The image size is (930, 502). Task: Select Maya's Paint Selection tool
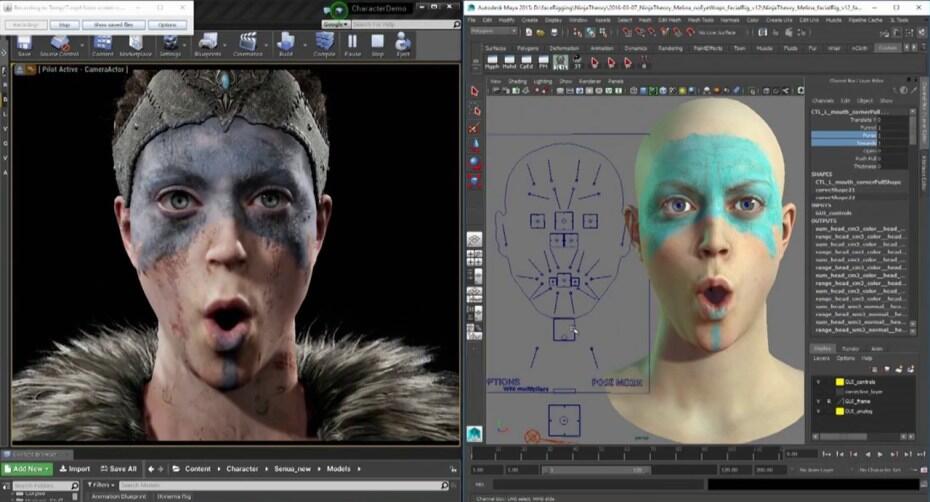474,129
